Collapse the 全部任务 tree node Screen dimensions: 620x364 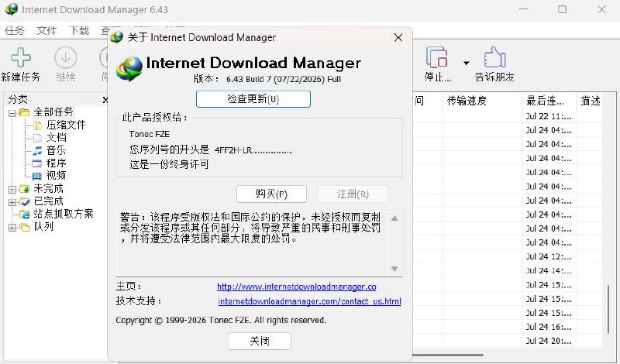(x=12, y=113)
